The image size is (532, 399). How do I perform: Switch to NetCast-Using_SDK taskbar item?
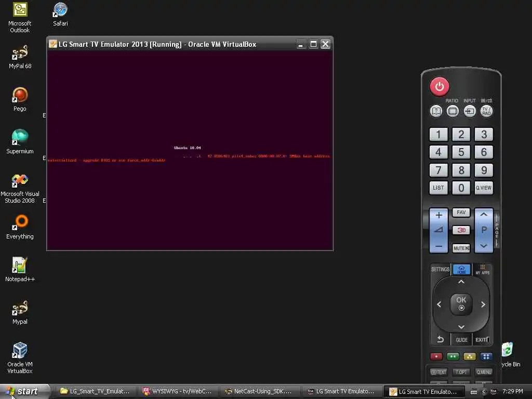click(x=260, y=392)
